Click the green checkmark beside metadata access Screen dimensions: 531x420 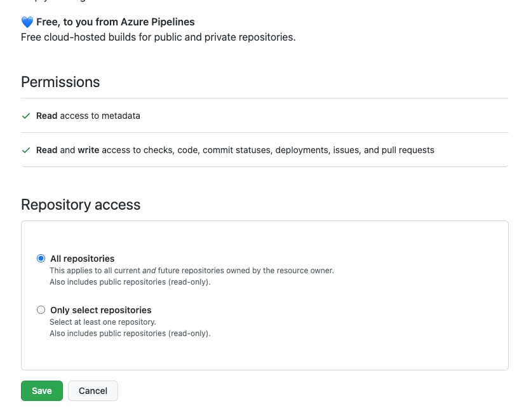point(26,116)
